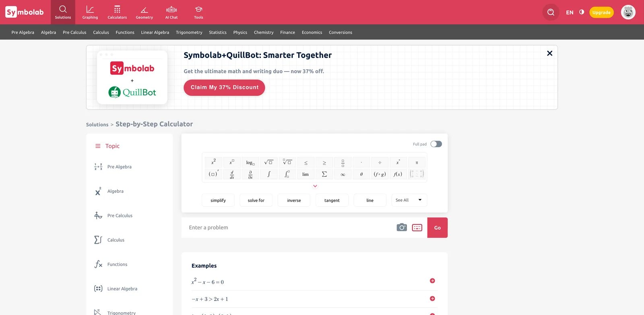This screenshot has width=644, height=315.
Task: Insert matrix template from keypad
Action: (x=417, y=174)
